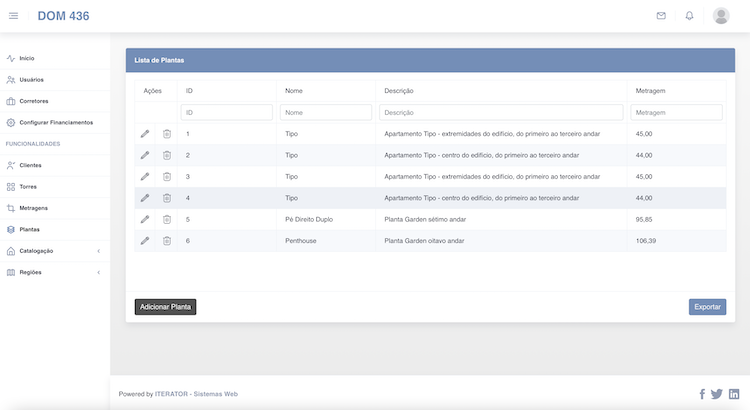Click Planta Garden oitavo andar description
This screenshot has height=410, width=750.
[x=424, y=241]
